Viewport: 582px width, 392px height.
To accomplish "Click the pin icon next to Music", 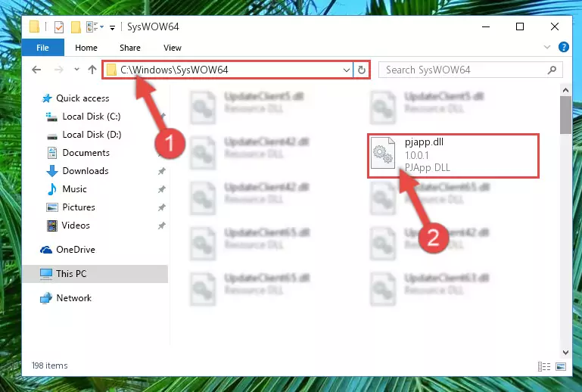I will pyautogui.click(x=161, y=189).
